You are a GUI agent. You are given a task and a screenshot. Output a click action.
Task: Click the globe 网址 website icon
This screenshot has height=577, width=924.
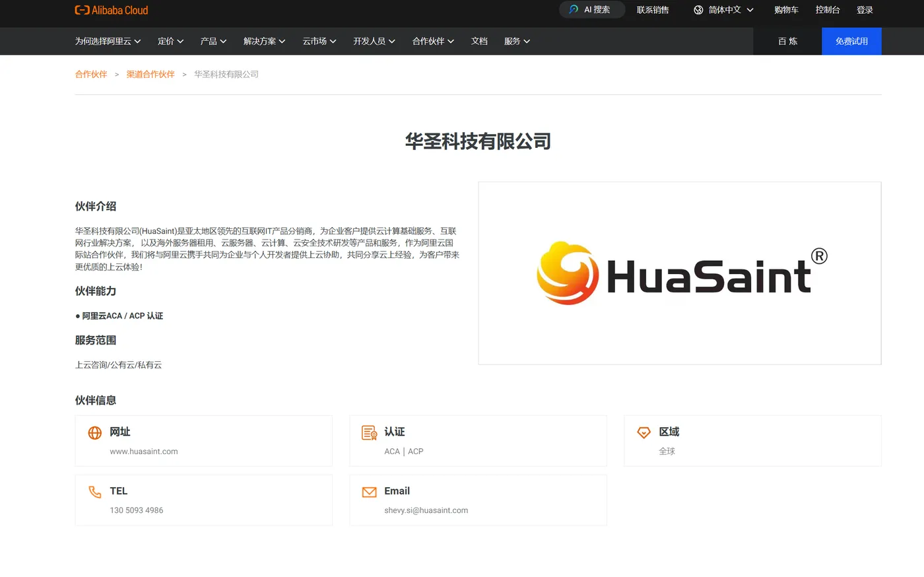[x=95, y=432]
